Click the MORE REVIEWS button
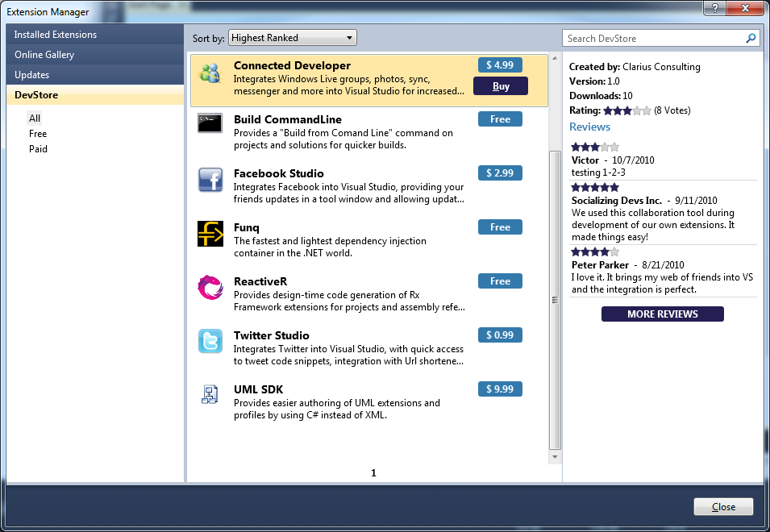This screenshot has width=770, height=532. [663, 314]
